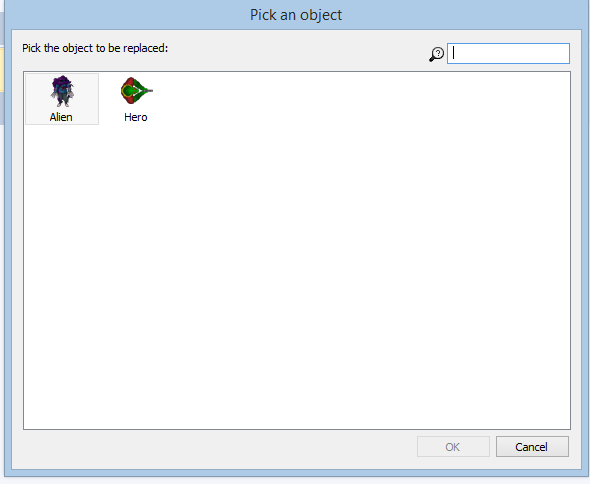
Task: Focus the object search text field
Action: [508, 53]
